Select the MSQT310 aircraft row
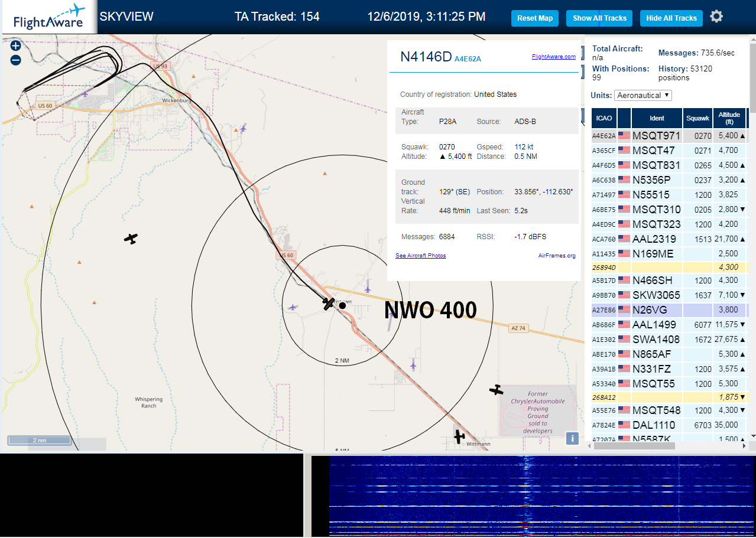 [669, 210]
